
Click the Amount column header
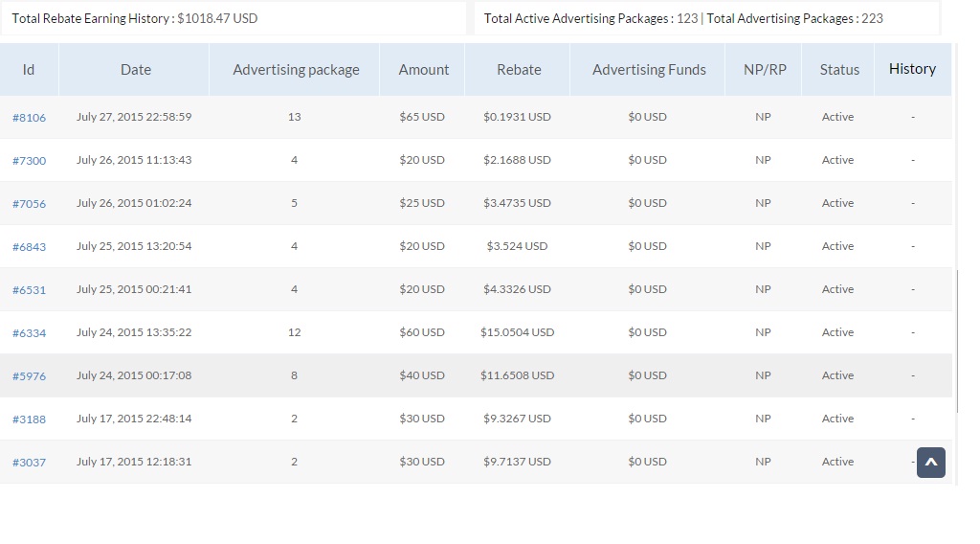click(x=423, y=70)
